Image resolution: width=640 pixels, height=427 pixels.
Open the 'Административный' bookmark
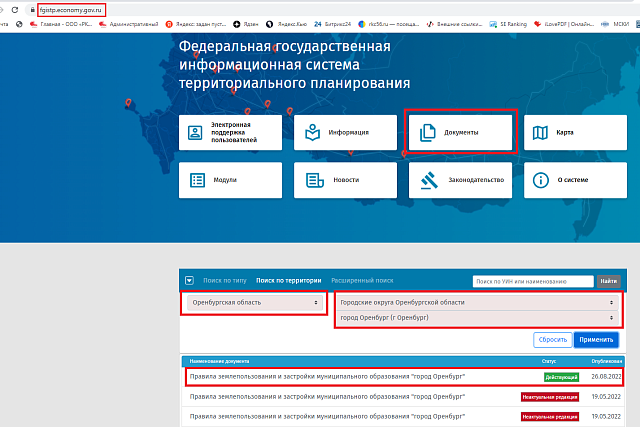click(129, 24)
